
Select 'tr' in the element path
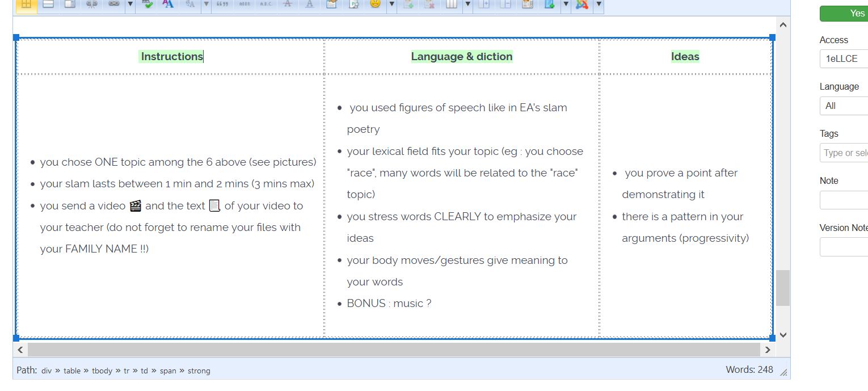point(127,371)
